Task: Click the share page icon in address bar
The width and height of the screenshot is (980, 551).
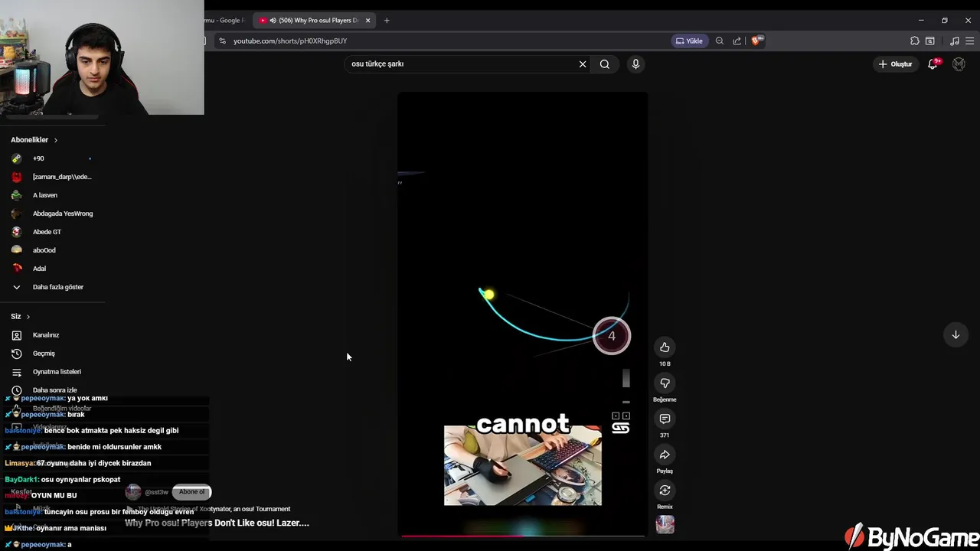Action: click(x=737, y=41)
